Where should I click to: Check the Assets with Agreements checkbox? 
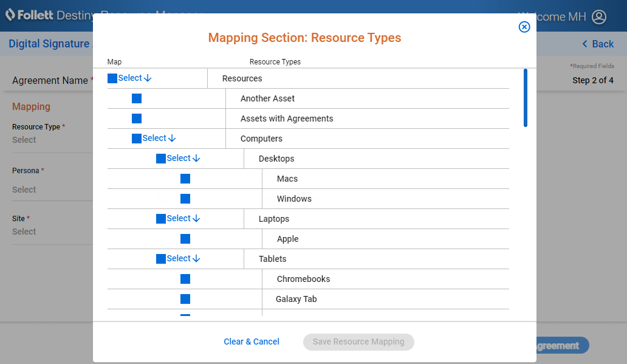point(137,118)
